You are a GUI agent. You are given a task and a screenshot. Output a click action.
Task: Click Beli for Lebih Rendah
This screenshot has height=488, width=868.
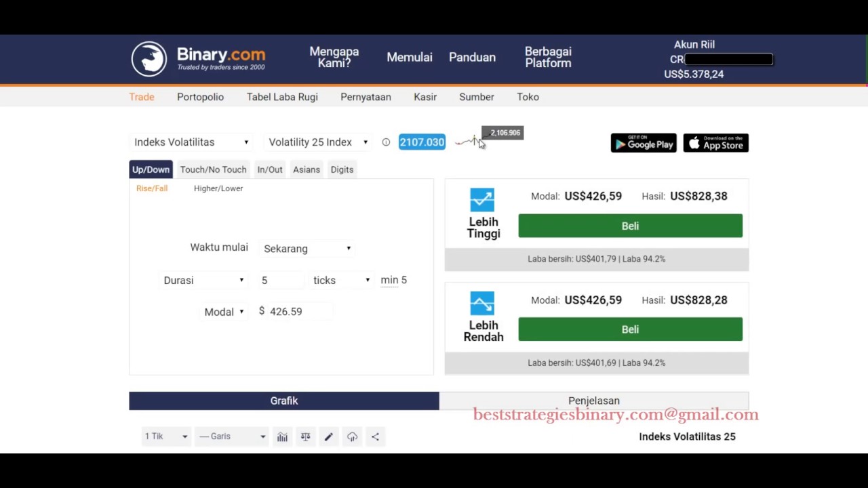tap(630, 329)
